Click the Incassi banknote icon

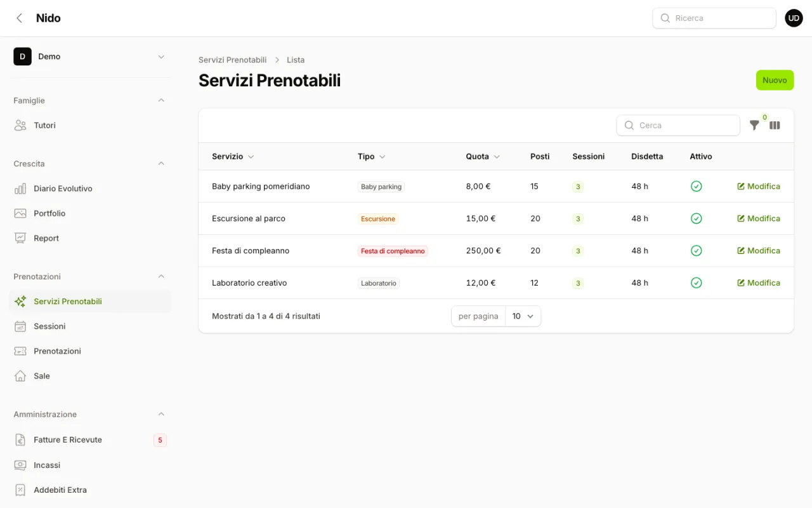pos(20,465)
